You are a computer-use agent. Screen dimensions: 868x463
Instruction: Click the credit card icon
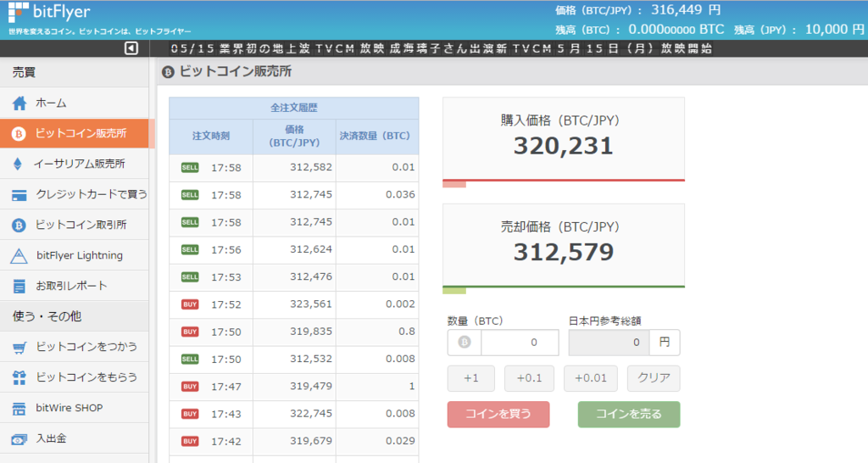coord(19,195)
